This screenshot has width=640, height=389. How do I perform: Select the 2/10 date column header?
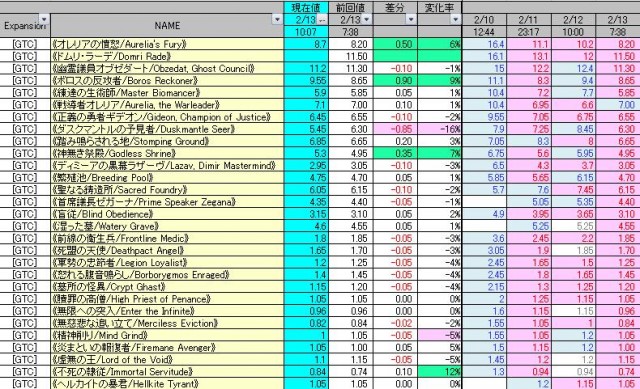[484, 20]
